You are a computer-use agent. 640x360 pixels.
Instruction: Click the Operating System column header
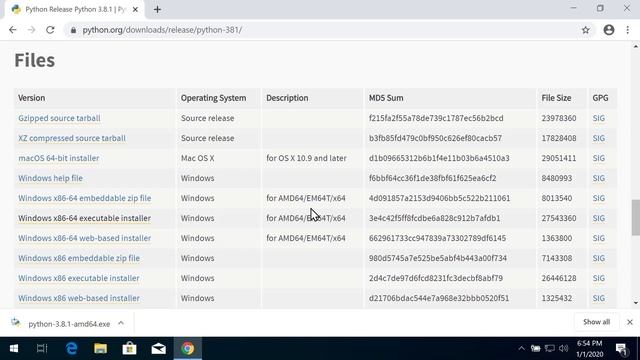click(x=213, y=98)
